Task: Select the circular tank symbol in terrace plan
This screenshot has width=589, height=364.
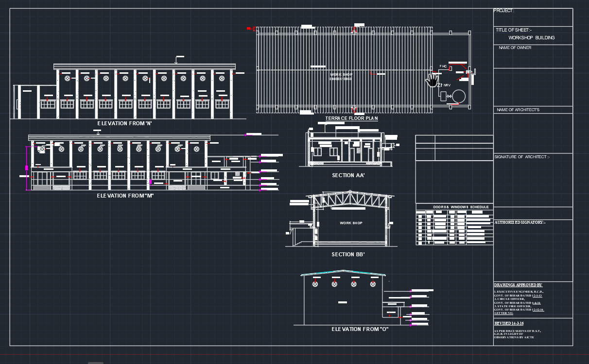Action: coord(459,96)
